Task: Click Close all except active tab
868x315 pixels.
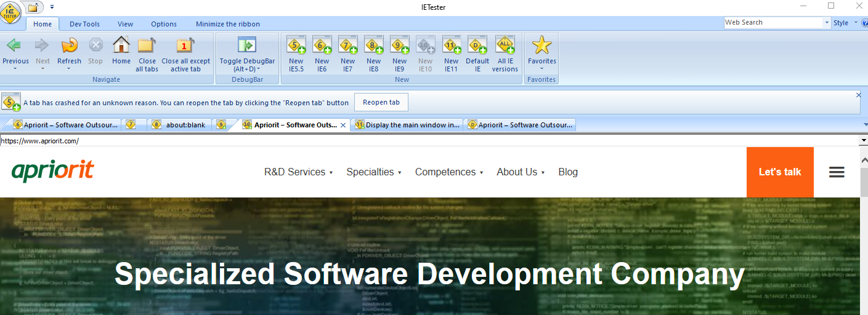Action: (185, 54)
